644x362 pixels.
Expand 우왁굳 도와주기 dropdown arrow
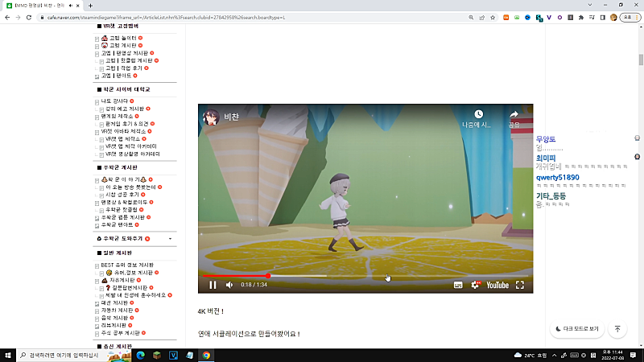click(x=170, y=239)
